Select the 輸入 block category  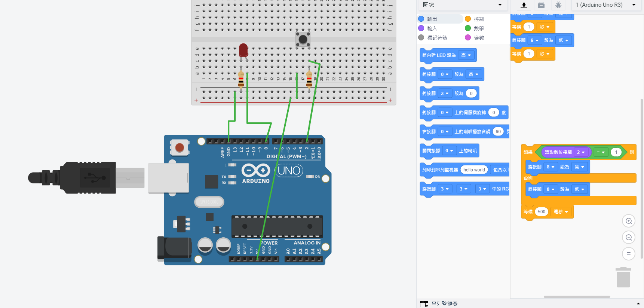point(432,28)
